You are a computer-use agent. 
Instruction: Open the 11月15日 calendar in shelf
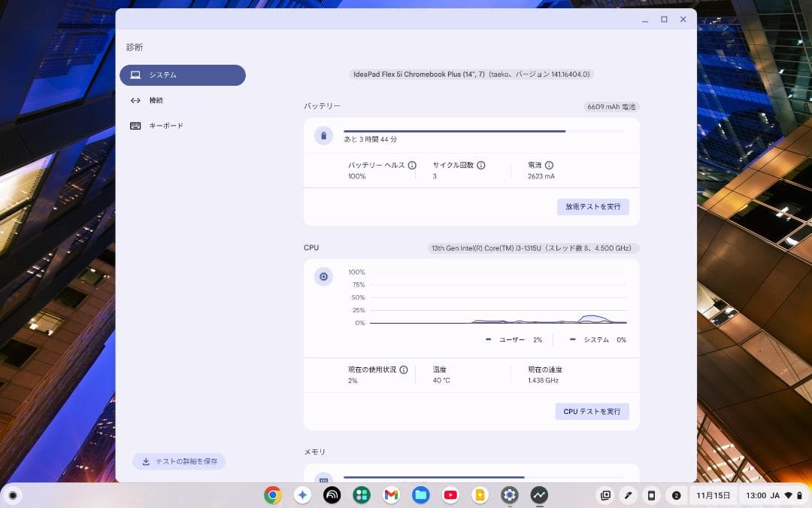click(x=713, y=495)
